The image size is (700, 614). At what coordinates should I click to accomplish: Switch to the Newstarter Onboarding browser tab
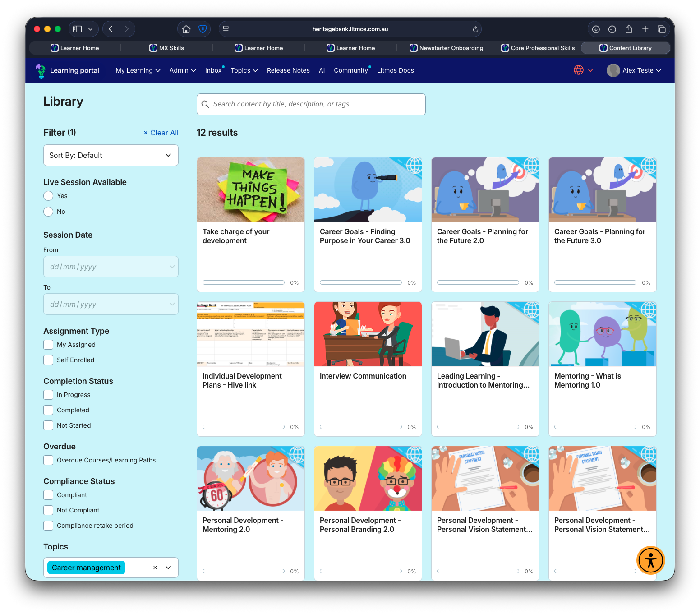[446, 48]
